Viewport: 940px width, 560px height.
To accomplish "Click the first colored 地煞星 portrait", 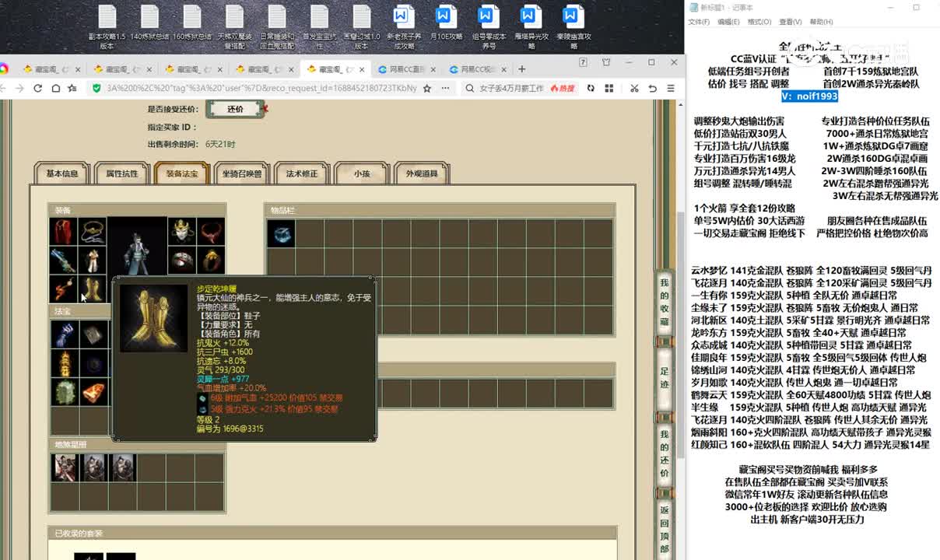I will 64,467.
